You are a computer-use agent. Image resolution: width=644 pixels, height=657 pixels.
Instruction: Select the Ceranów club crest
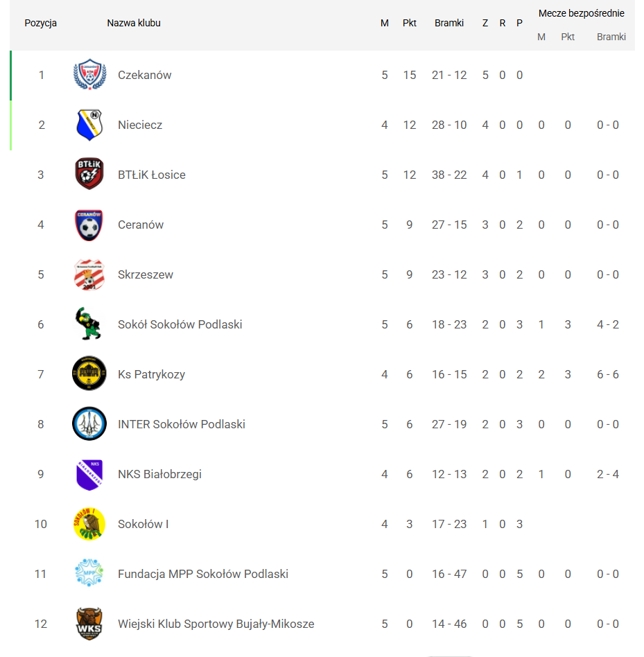click(x=89, y=225)
